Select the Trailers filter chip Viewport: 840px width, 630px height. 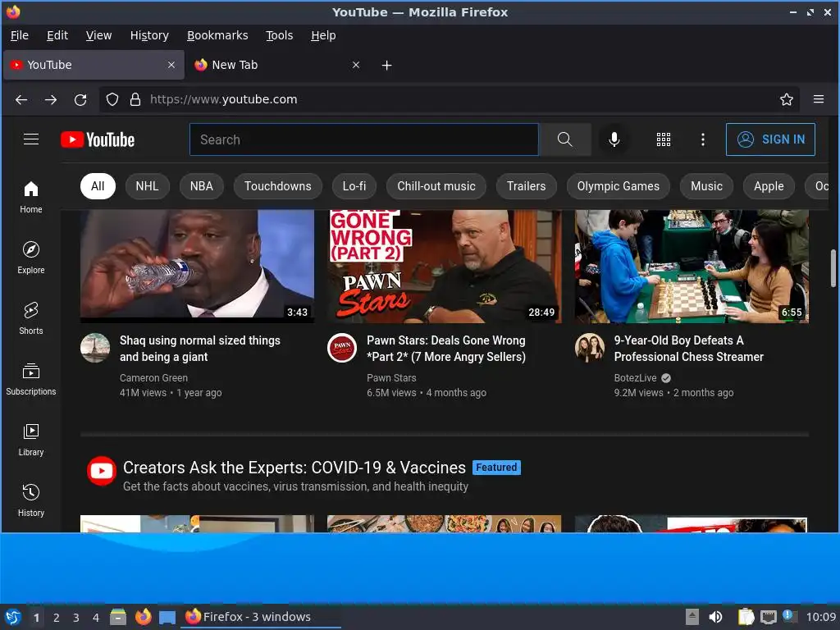click(x=526, y=186)
